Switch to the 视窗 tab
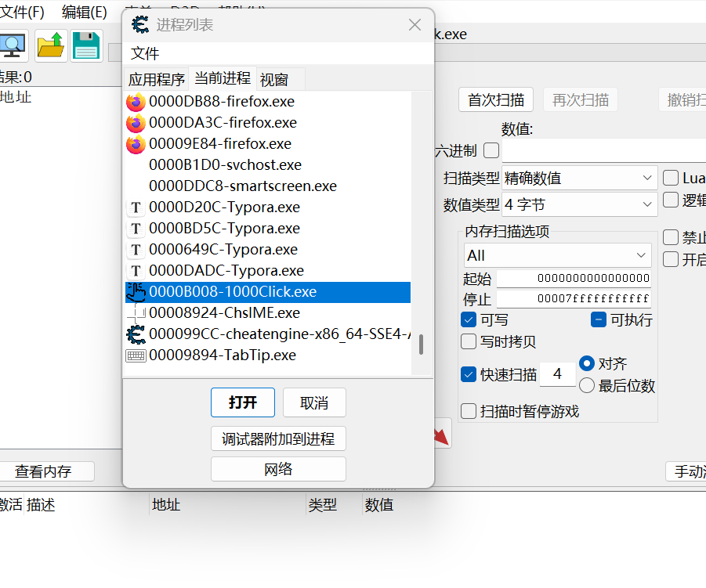 pos(274,79)
